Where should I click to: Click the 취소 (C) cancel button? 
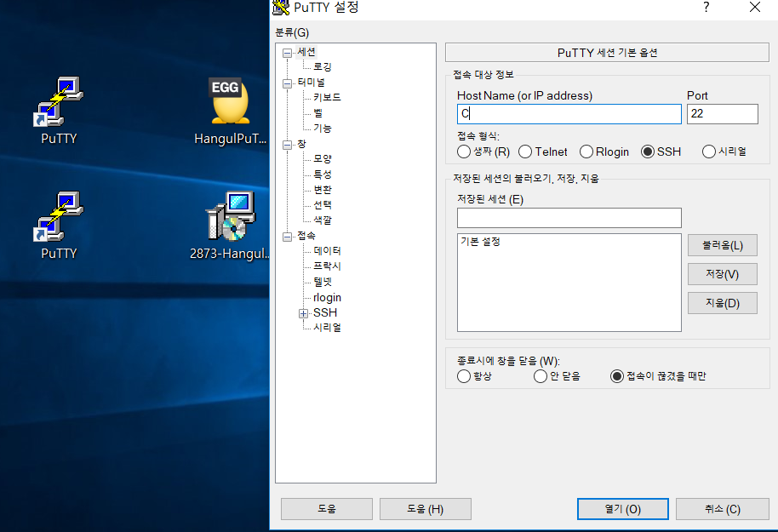(x=723, y=509)
